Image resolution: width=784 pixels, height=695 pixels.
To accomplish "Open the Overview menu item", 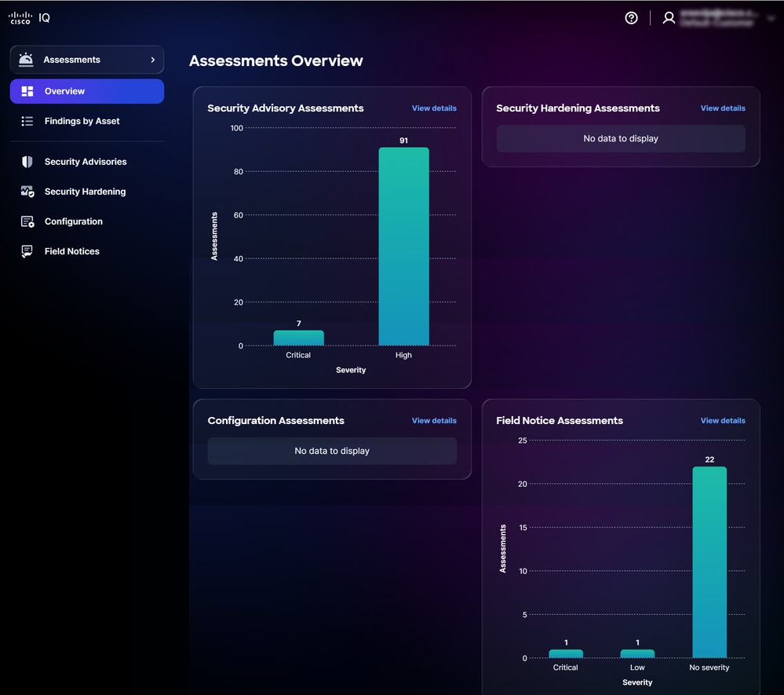I will pyautogui.click(x=87, y=91).
